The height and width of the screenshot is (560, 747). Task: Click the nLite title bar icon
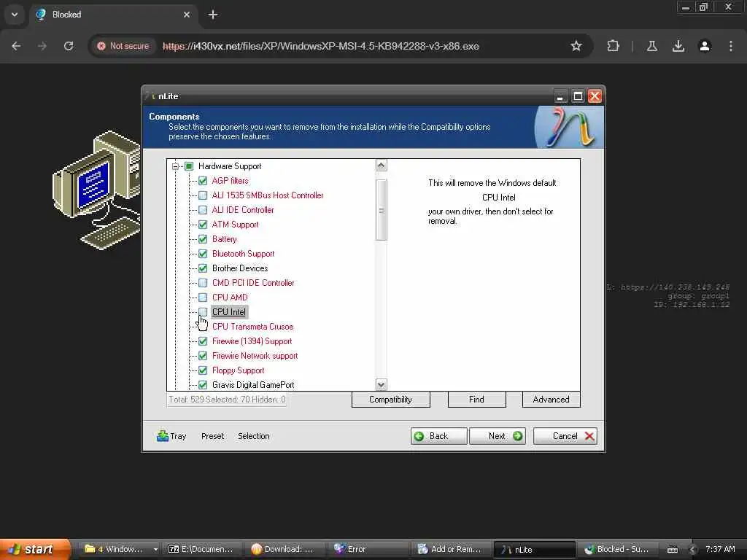[152, 96]
